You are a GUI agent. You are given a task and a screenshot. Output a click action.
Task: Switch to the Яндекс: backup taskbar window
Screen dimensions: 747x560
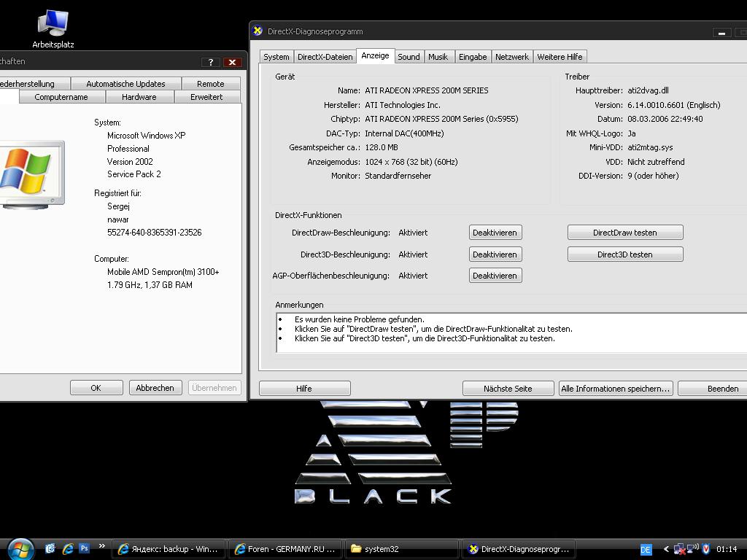[x=169, y=549]
